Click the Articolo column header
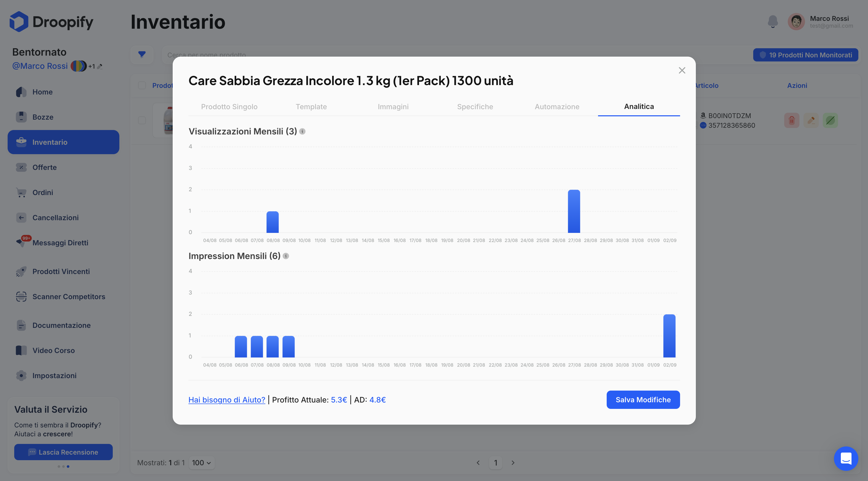The height and width of the screenshot is (481, 868). click(707, 85)
